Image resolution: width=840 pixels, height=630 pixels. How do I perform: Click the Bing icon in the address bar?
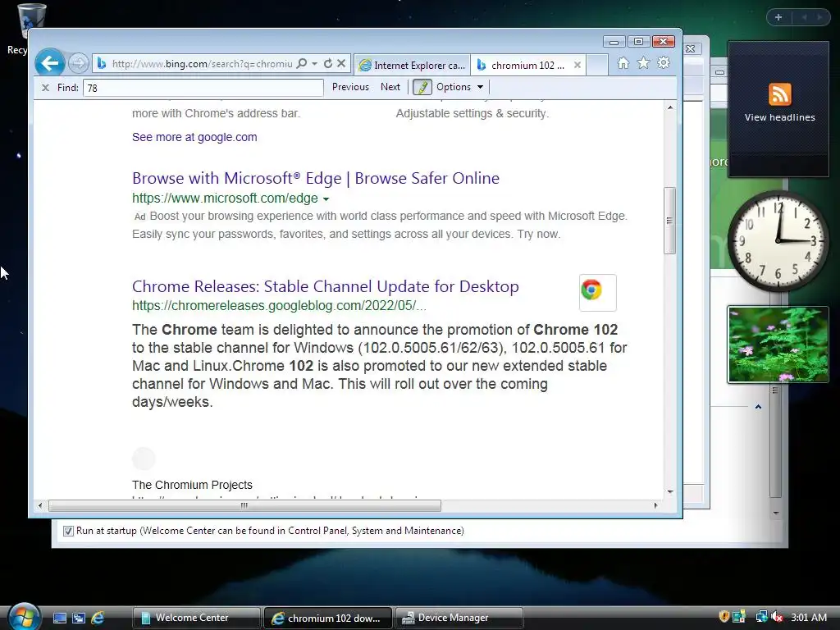pos(101,63)
